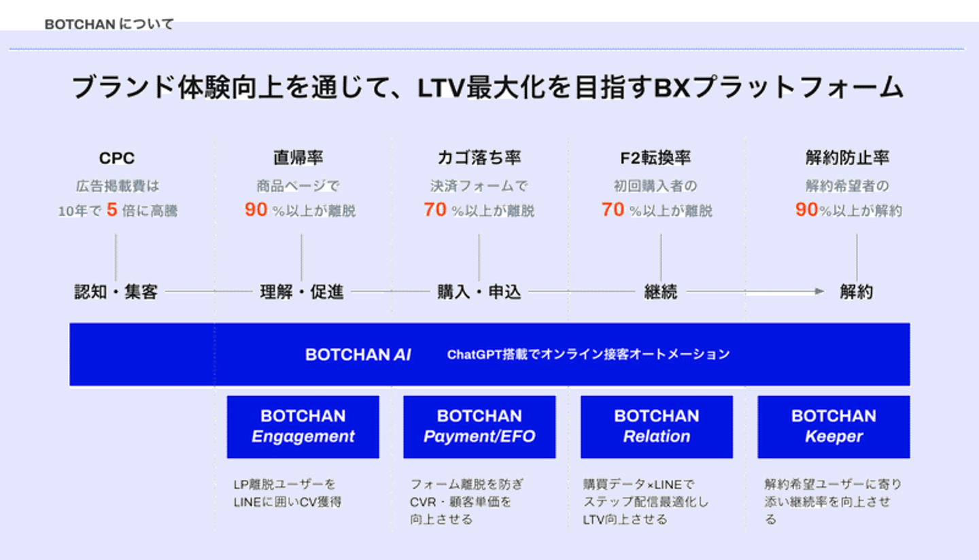Image resolution: width=979 pixels, height=560 pixels.
Task: Select the BOTCHAN Relation box
Action: [x=656, y=427]
